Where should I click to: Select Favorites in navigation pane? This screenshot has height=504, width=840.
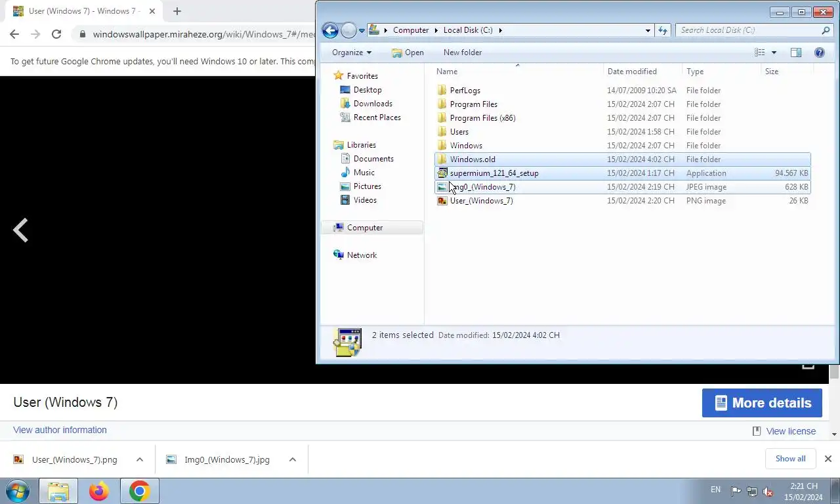(362, 76)
